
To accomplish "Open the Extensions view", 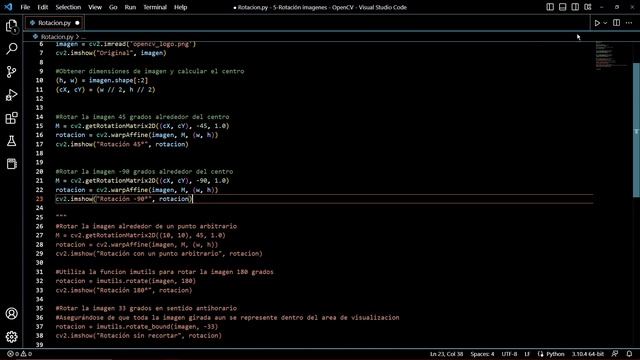I will tap(11, 118).
